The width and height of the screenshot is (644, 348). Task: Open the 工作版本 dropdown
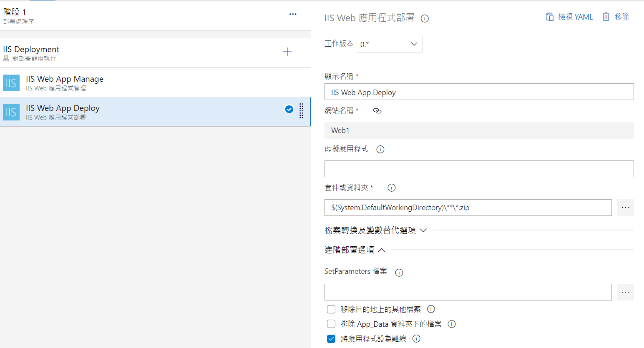[389, 44]
